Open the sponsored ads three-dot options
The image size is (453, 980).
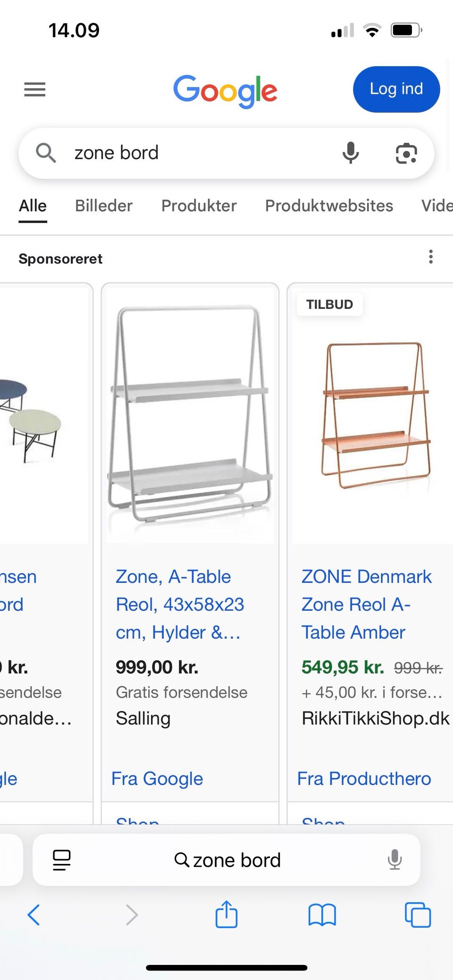pos(430,257)
